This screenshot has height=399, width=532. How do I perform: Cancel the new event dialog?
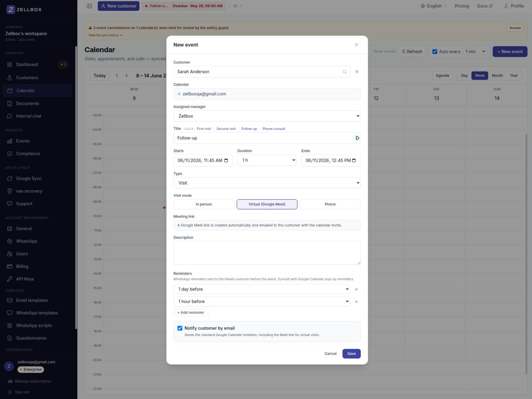pos(331,354)
